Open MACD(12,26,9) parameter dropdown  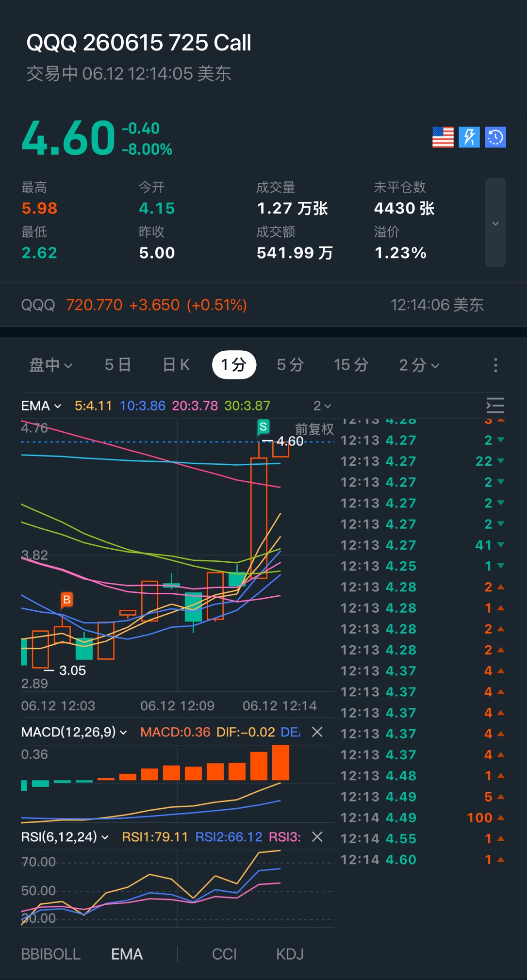tap(74, 732)
